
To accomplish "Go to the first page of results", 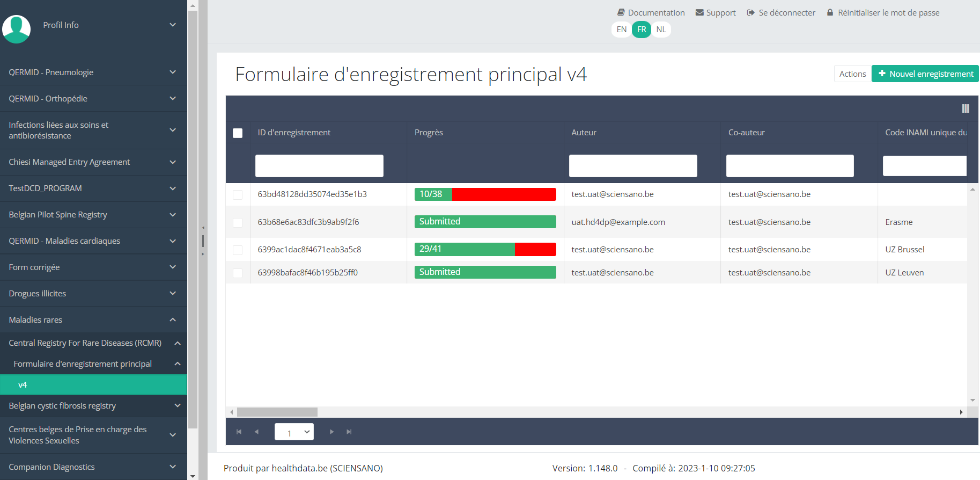I will click(239, 432).
